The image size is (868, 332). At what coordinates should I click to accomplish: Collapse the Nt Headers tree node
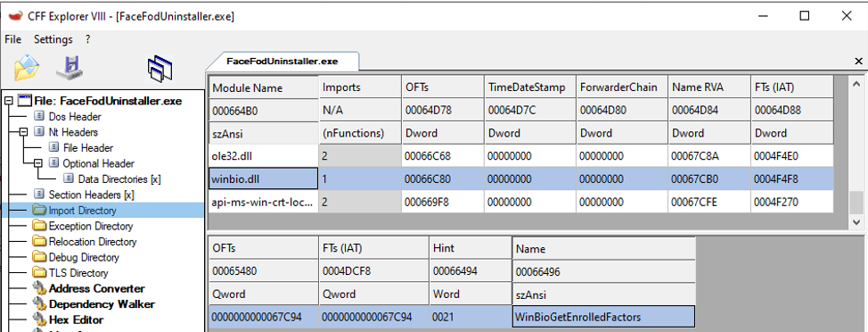pos(23,132)
